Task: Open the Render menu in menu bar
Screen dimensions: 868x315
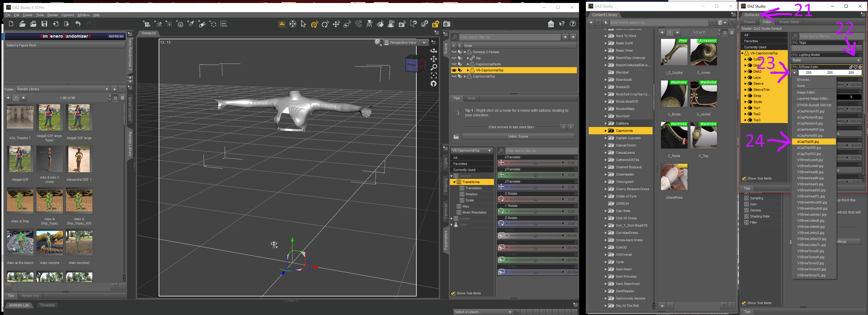Action: (53, 15)
